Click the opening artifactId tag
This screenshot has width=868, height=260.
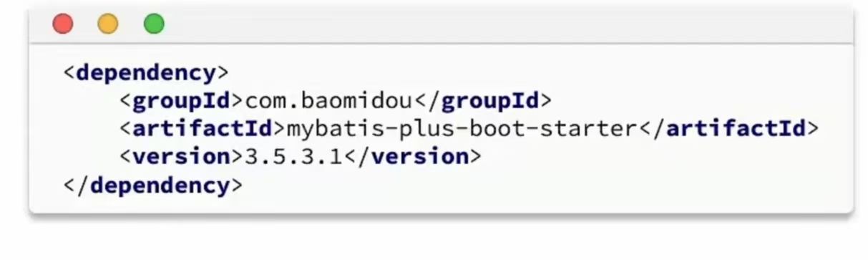pyautogui.click(x=203, y=129)
